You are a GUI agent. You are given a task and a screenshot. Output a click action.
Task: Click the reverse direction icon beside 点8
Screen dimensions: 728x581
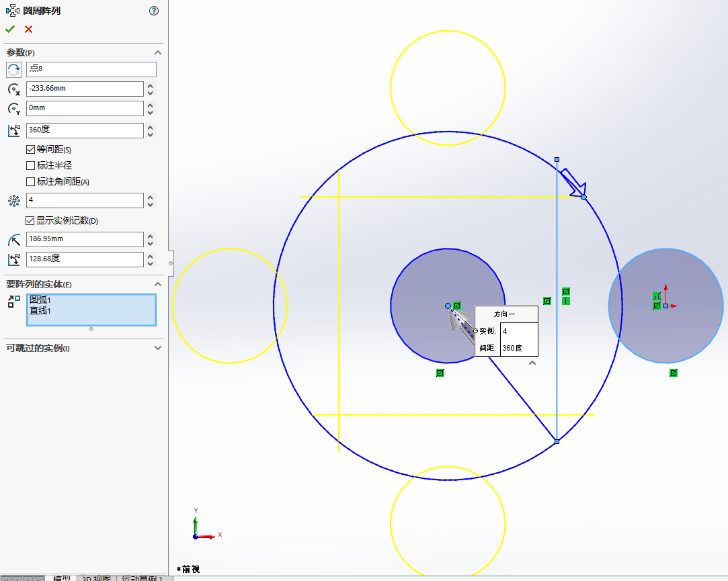point(14,70)
